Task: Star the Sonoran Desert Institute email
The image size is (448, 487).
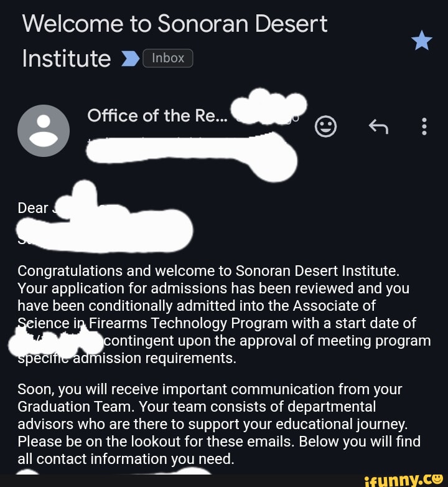Action: pyautogui.click(x=421, y=40)
